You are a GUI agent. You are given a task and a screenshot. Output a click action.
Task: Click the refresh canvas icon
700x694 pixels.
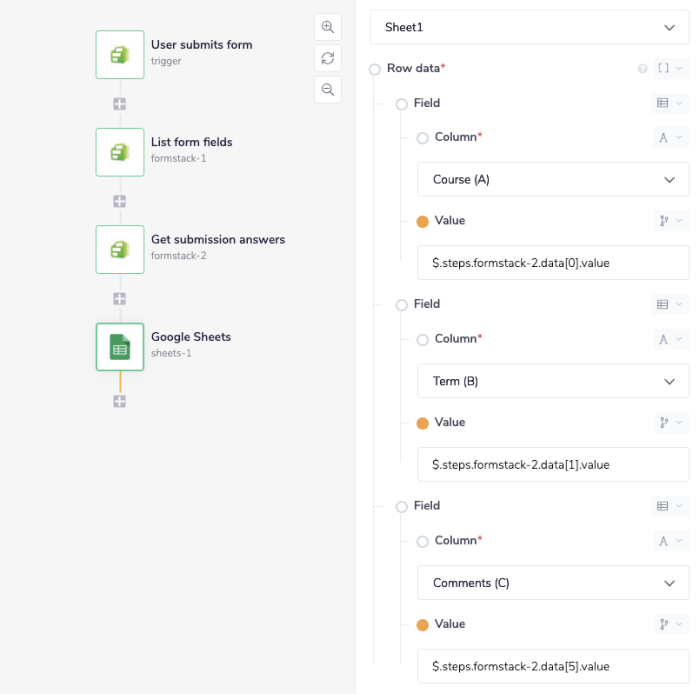tap(327, 58)
